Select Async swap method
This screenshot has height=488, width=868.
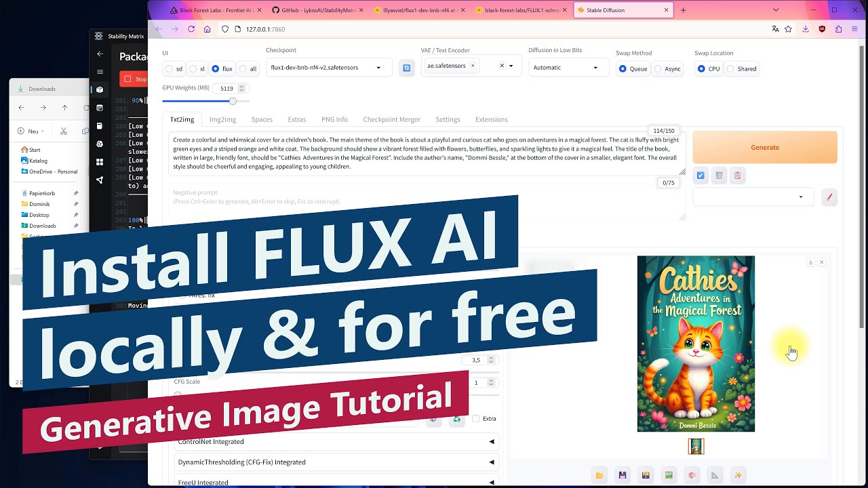(668, 68)
